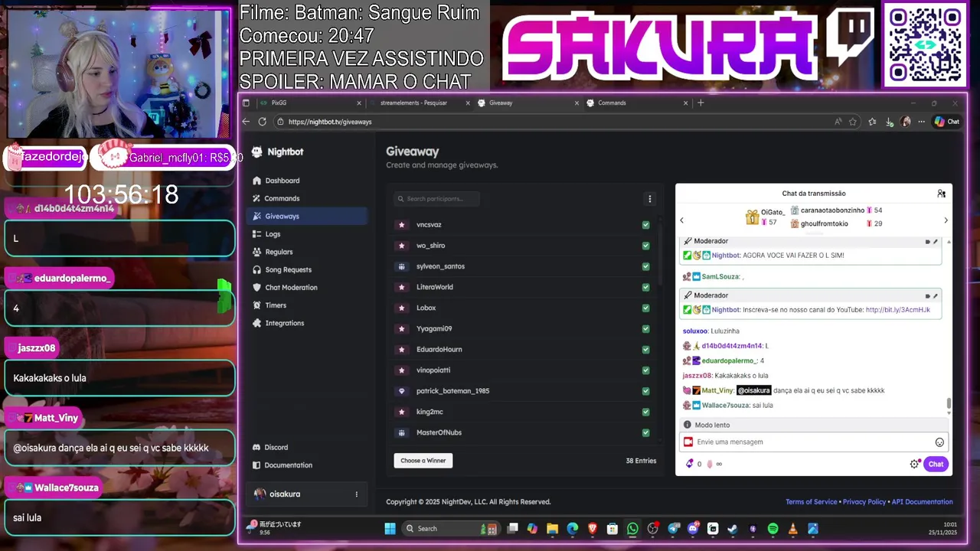This screenshot has width=980, height=551.
Task: Open Steam from the taskbar
Action: [x=733, y=529]
